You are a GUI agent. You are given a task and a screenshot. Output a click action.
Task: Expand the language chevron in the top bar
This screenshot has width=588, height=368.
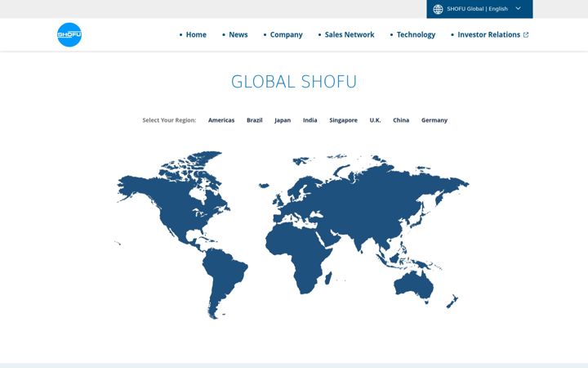pos(518,9)
